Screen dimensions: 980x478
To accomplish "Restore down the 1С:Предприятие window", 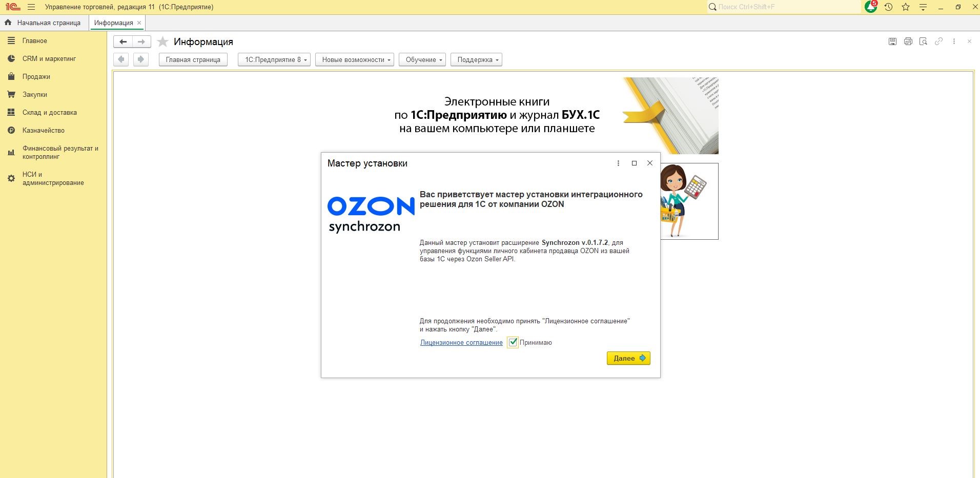I will (958, 7).
